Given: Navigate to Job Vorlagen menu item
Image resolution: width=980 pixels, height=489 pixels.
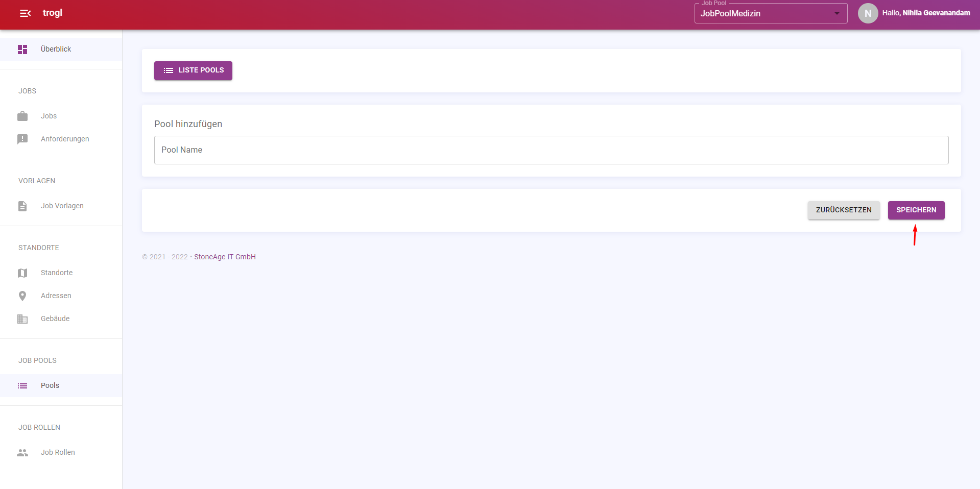Looking at the screenshot, I should [62, 206].
